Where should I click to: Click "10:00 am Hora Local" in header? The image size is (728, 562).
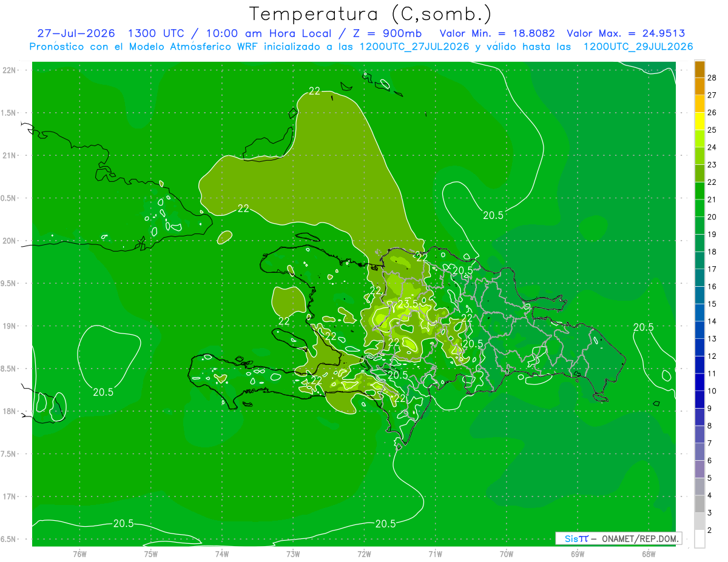[x=269, y=33]
